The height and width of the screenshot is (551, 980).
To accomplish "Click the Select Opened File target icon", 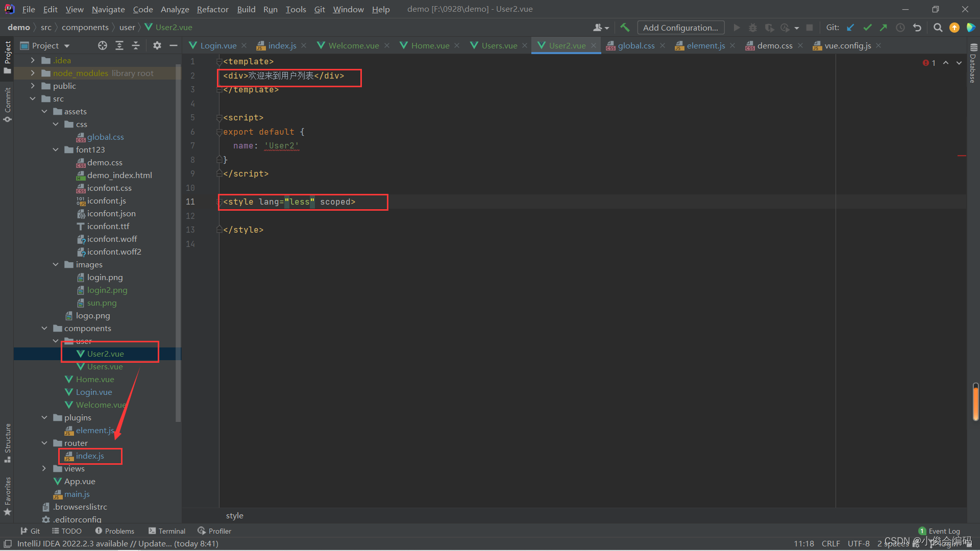I will point(103,45).
